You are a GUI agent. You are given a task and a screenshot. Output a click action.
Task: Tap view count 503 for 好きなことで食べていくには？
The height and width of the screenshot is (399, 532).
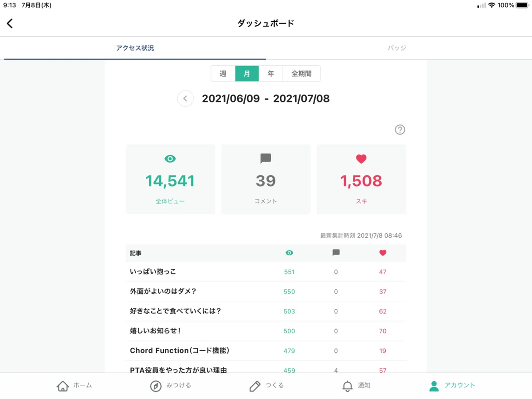pyautogui.click(x=289, y=311)
